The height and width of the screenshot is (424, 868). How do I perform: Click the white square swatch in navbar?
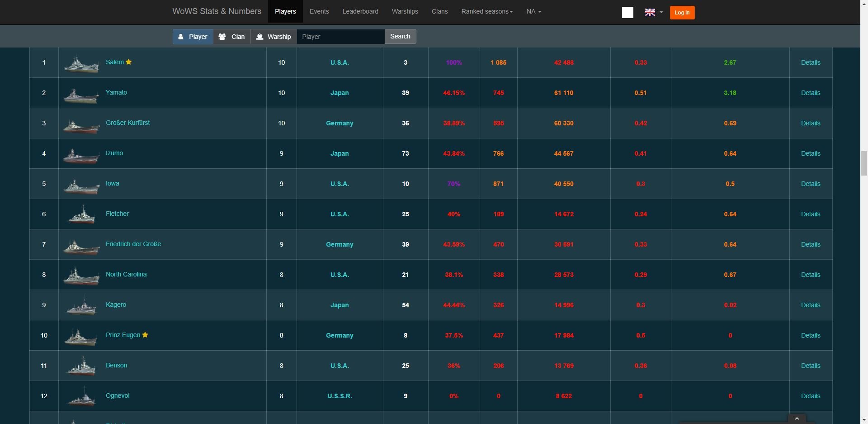[627, 12]
